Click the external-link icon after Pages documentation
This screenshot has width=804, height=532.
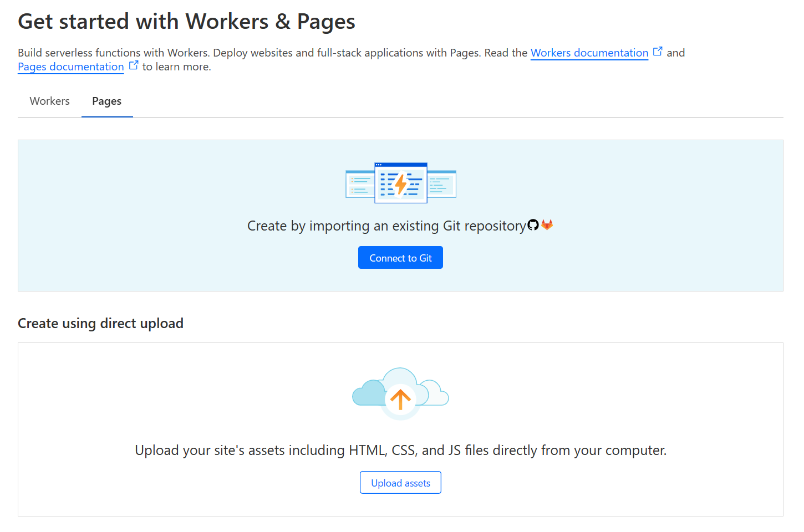tap(134, 65)
